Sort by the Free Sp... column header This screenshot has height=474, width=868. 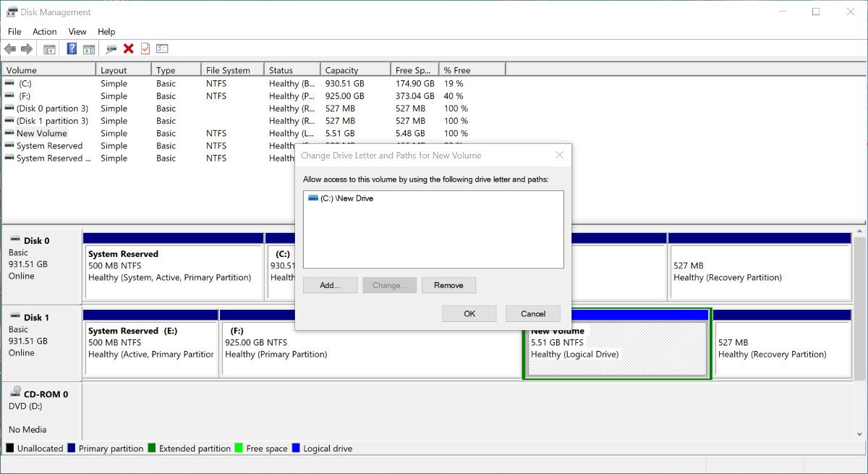click(415, 70)
